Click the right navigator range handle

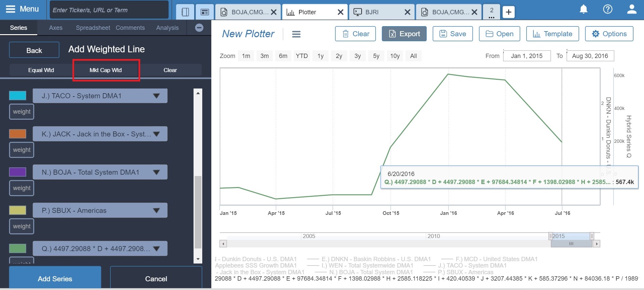click(x=592, y=236)
